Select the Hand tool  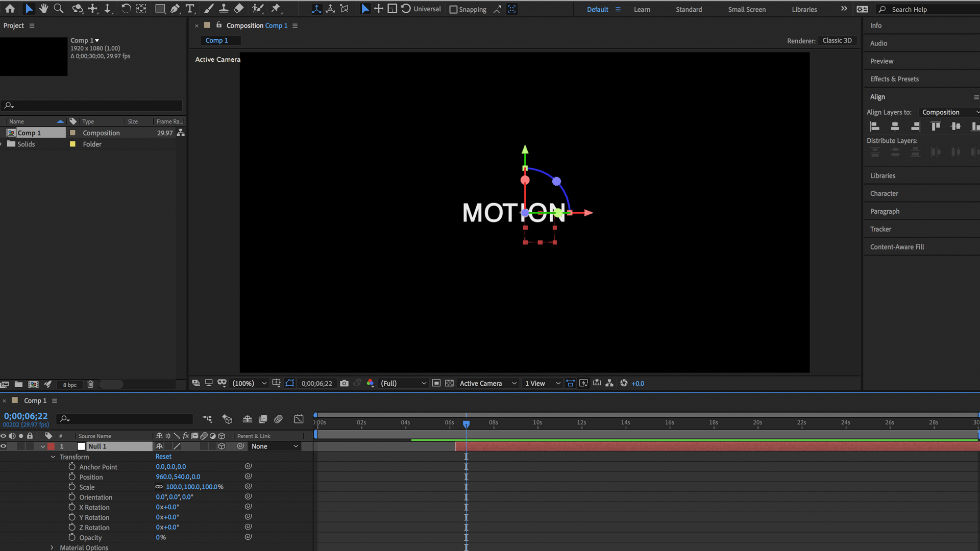[x=43, y=9]
